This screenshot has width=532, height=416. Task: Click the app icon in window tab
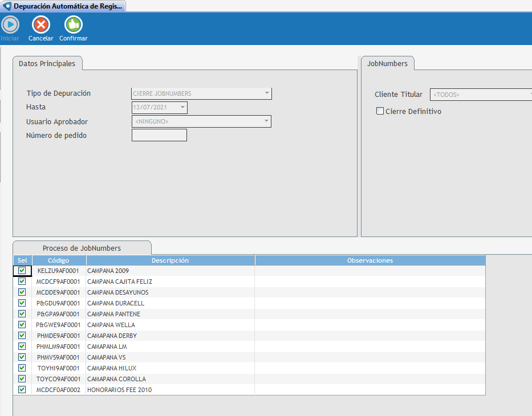click(x=7, y=6)
